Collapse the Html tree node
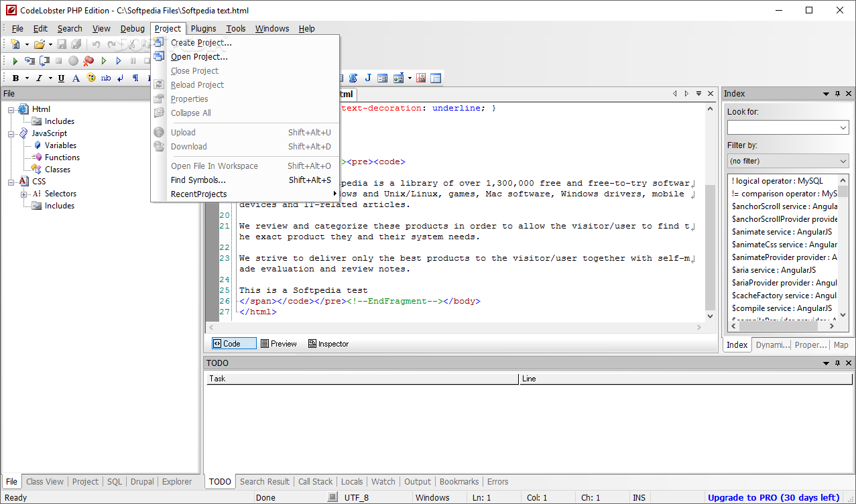Screen dimensions: 856x504 [x=11, y=109]
